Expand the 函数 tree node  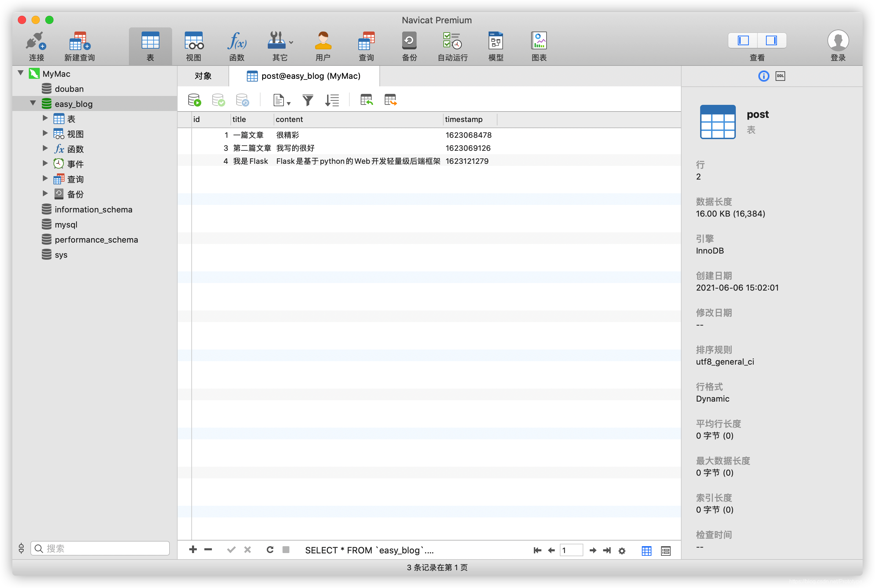tap(45, 148)
